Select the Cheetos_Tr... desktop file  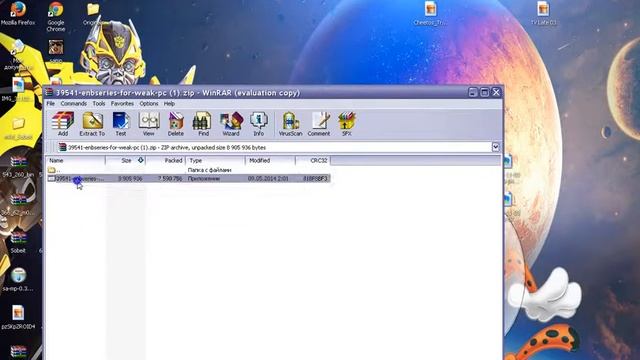pos(430,13)
